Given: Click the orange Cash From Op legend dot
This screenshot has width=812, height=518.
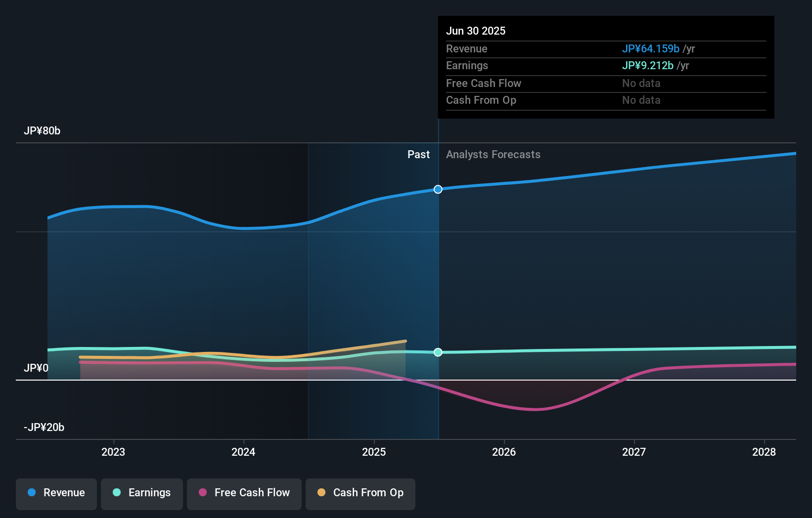Looking at the screenshot, I should tap(321, 492).
